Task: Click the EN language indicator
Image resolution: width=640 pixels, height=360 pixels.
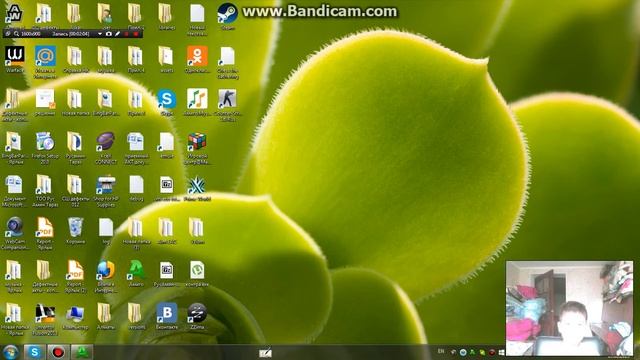Action: pyautogui.click(x=441, y=351)
